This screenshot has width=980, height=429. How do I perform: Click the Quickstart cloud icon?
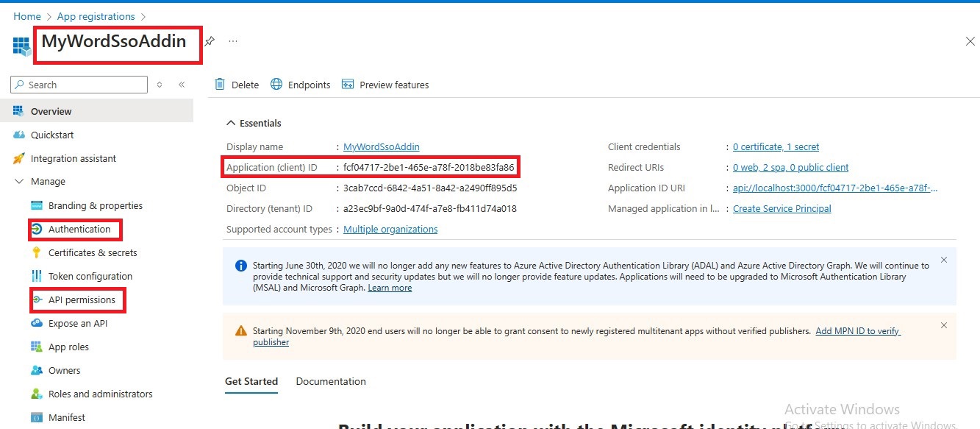click(x=18, y=135)
